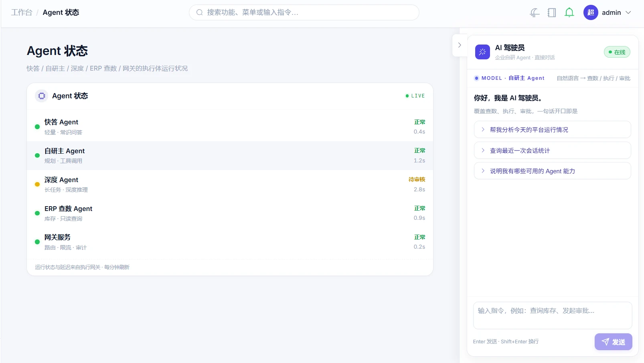Click the Agent 状态 chip icon
This screenshot has height=363, width=644.
[x=42, y=96]
